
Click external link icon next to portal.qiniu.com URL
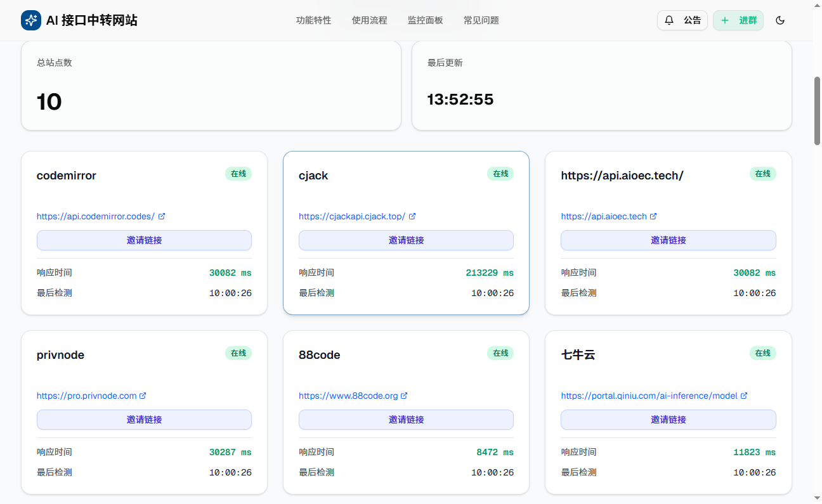744,396
